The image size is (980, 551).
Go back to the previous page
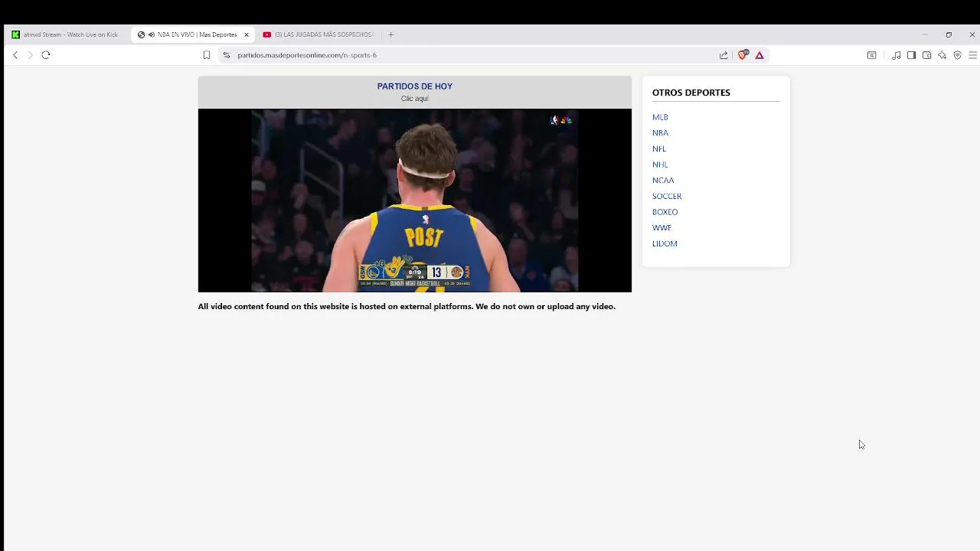coord(15,55)
